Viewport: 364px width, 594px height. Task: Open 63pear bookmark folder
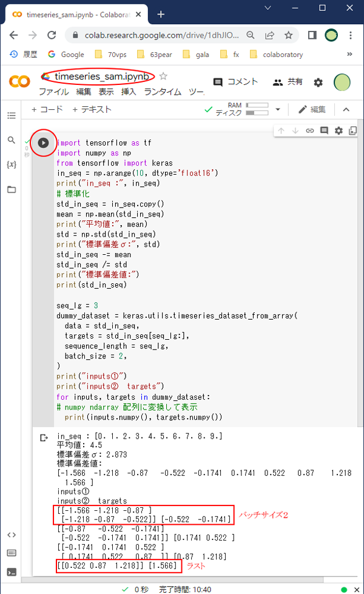pyautogui.click(x=155, y=54)
